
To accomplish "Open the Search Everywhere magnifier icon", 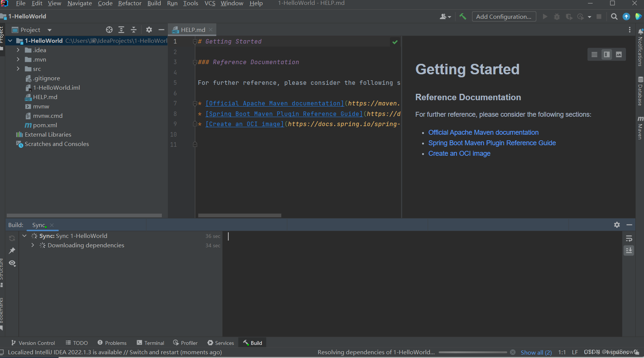I will coord(614,17).
